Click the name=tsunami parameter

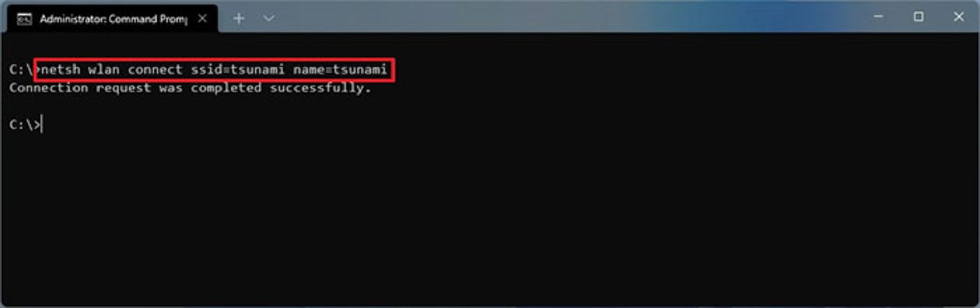click(x=340, y=69)
